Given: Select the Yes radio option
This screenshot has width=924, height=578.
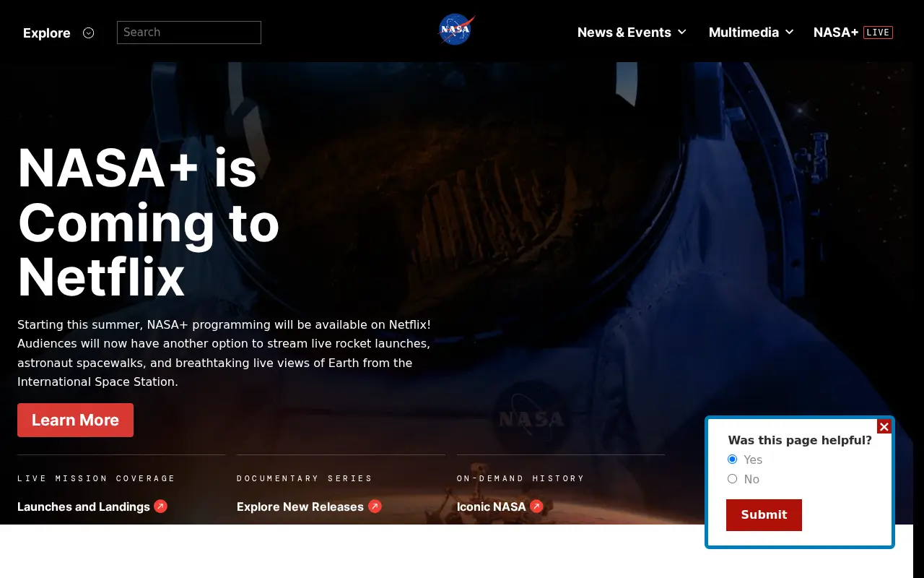Looking at the screenshot, I should pyautogui.click(x=732, y=460).
